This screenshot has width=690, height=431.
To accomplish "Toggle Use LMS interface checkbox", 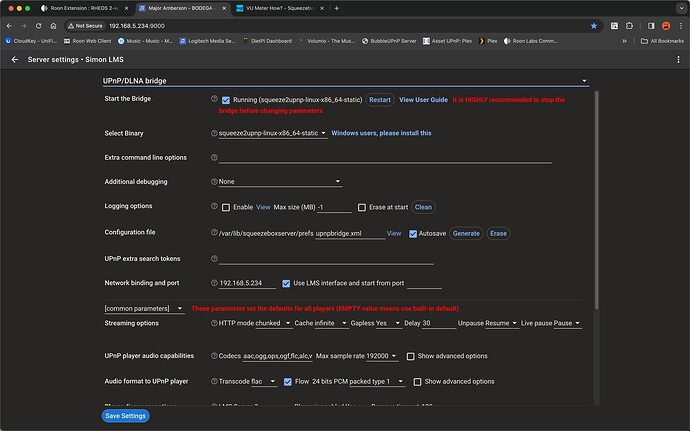I will 286,283.
